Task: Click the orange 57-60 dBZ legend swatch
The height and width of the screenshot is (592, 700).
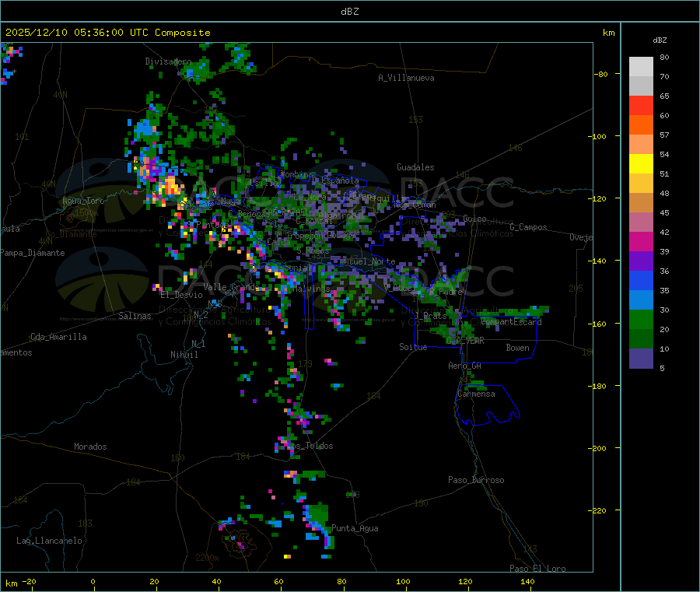Action: [x=641, y=125]
